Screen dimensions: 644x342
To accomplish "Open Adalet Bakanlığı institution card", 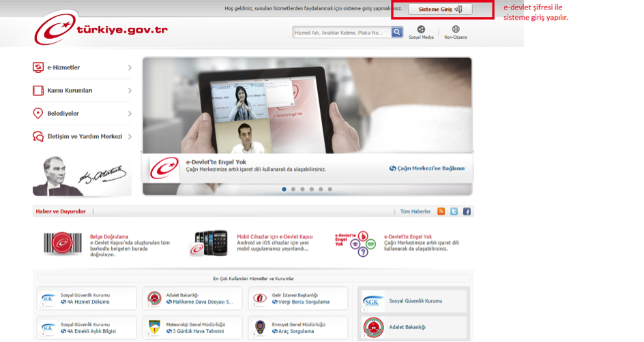I will point(413,327).
